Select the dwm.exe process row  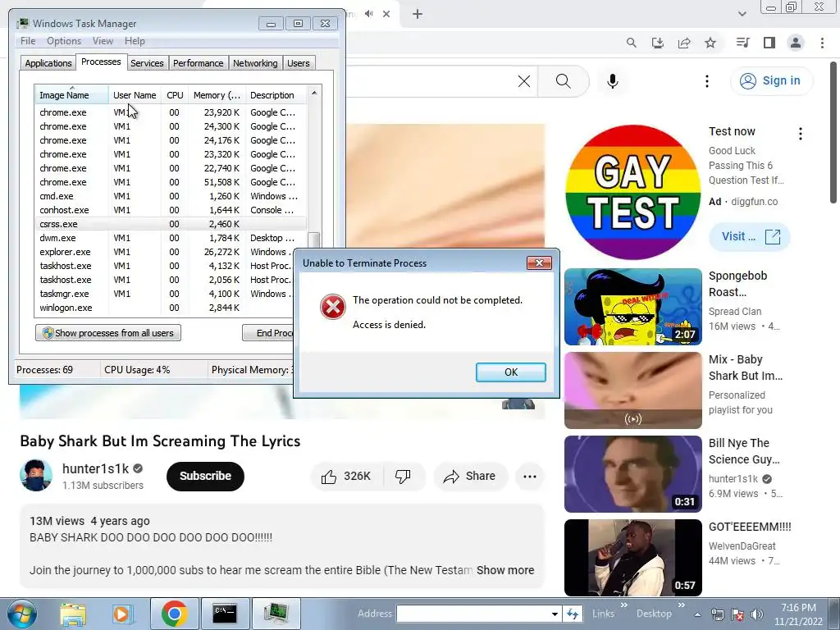(x=171, y=238)
